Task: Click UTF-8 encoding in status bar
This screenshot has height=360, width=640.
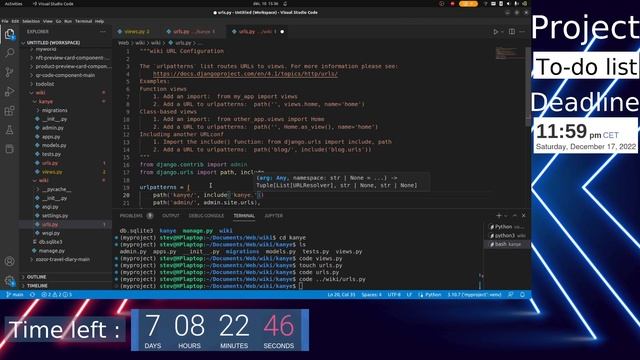Action: click(x=394, y=294)
